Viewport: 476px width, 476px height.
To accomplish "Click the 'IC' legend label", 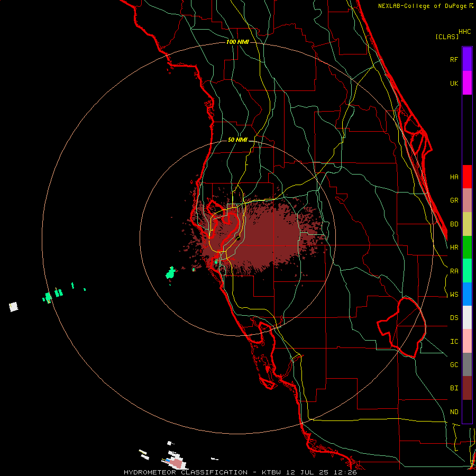I will 454,342.
